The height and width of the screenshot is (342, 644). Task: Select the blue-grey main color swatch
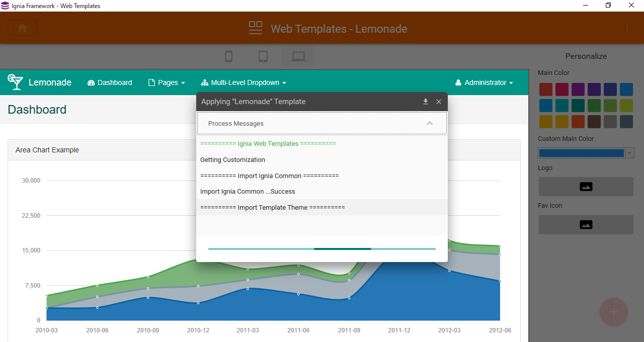(626, 122)
